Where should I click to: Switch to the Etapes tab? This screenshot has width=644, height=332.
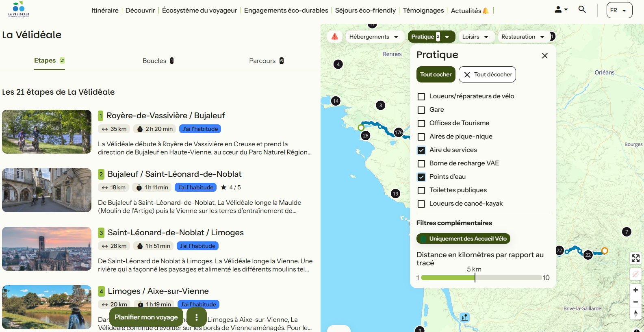[50, 61]
